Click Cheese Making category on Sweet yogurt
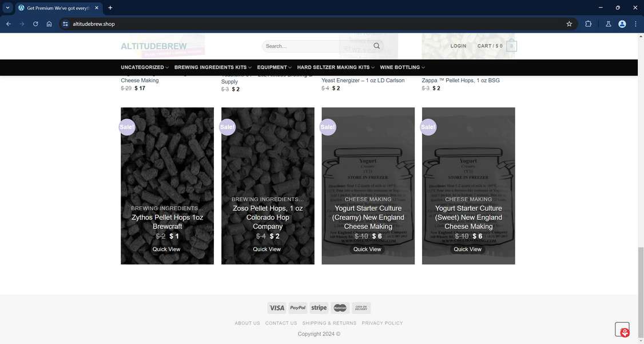This screenshot has height=344, width=644. coord(468,199)
